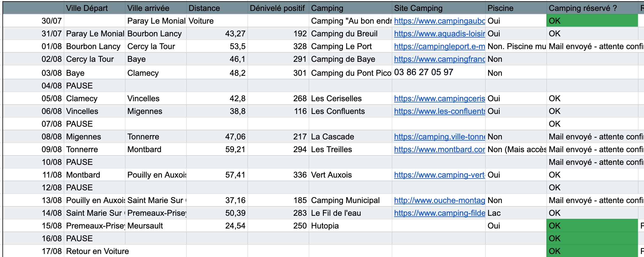Select the green OK cell for 30/07
This screenshot has height=257, width=644.
point(592,21)
